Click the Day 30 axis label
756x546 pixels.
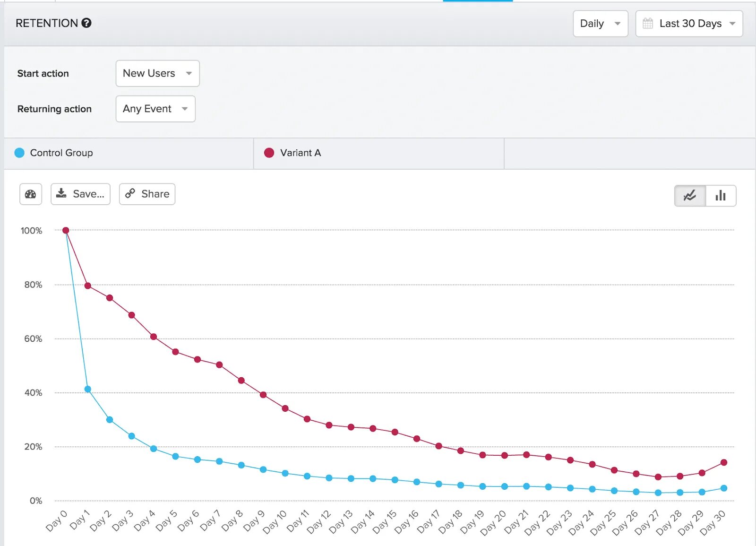click(713, 522)
